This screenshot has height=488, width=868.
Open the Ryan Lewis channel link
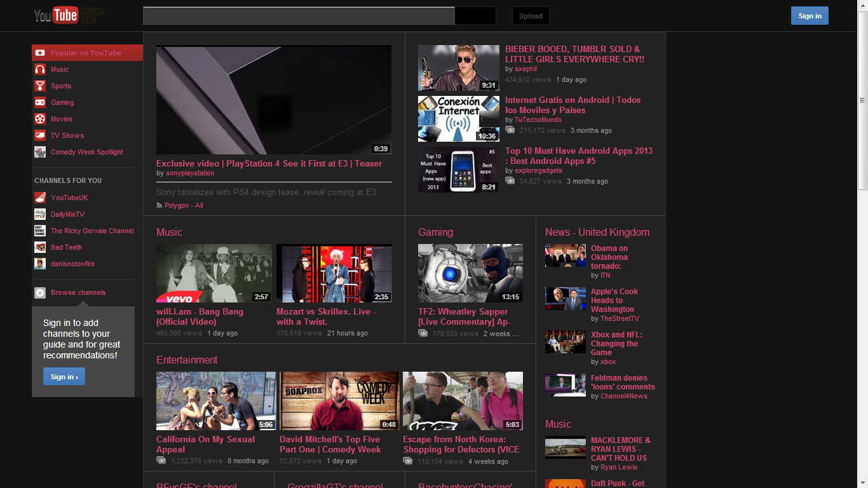click(619, 467)
